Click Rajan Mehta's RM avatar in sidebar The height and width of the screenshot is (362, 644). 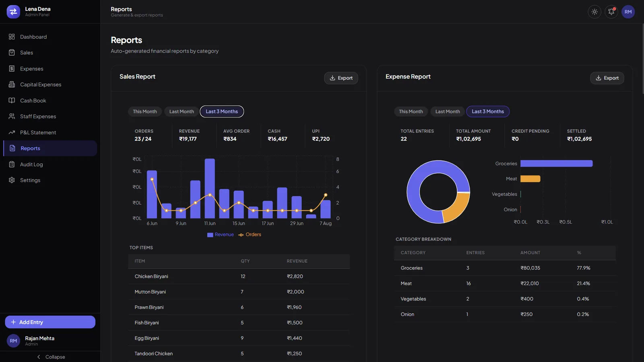pyautogui.click(x=13, y=341)
